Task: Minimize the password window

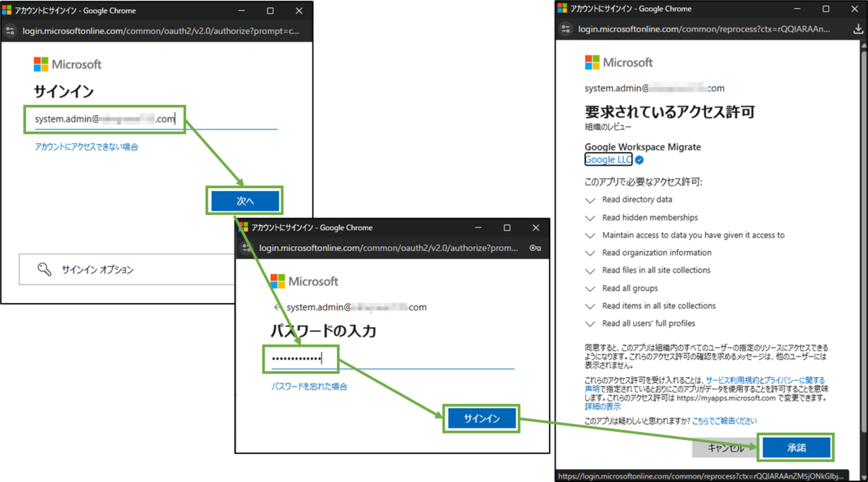Action: pyautogui.click(x=477, y=227)
